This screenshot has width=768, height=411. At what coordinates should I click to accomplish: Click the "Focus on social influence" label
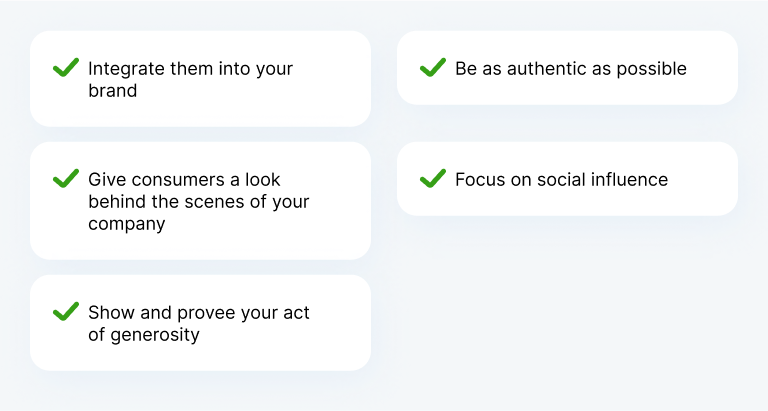(x=561, y=179)
